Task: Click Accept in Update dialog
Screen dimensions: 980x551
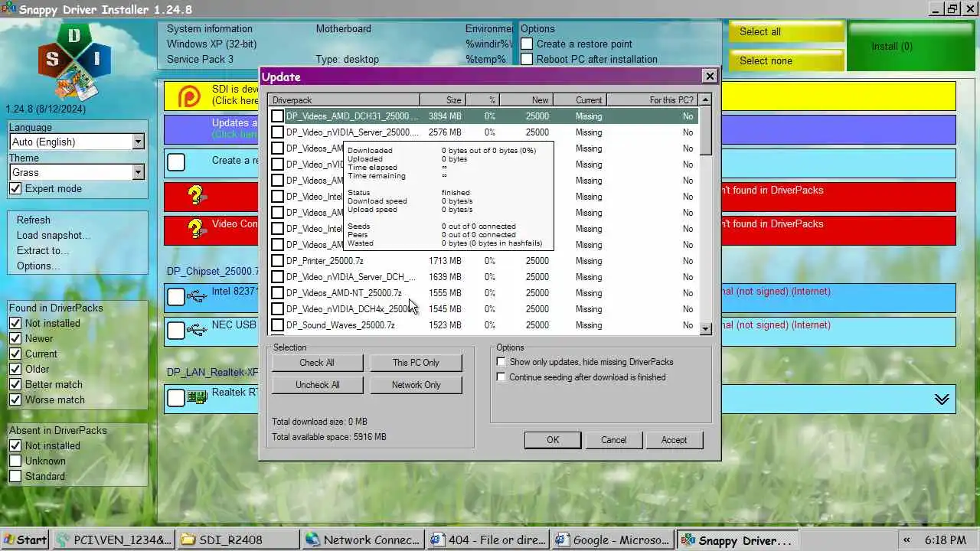Action: click(674, 440)
